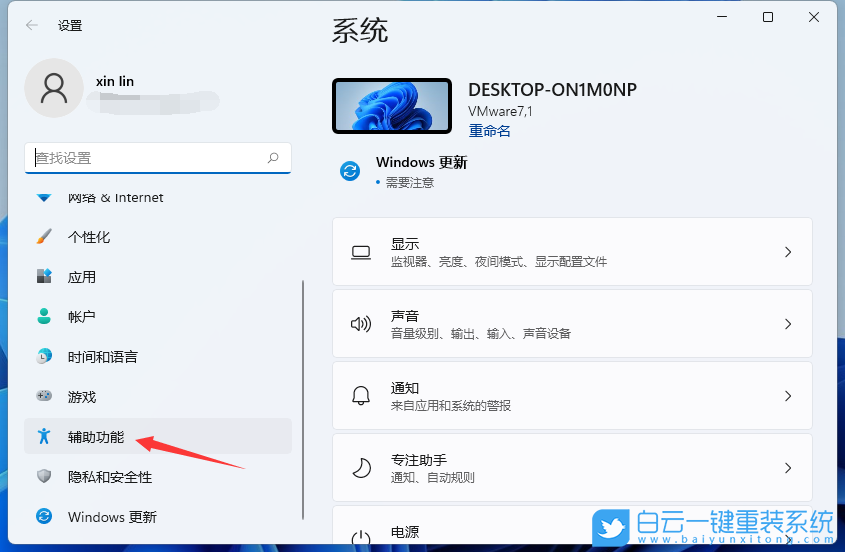The image size is (845, 552).
Task: Expand the 专注助手 row chevron
Action: [788, 468]
